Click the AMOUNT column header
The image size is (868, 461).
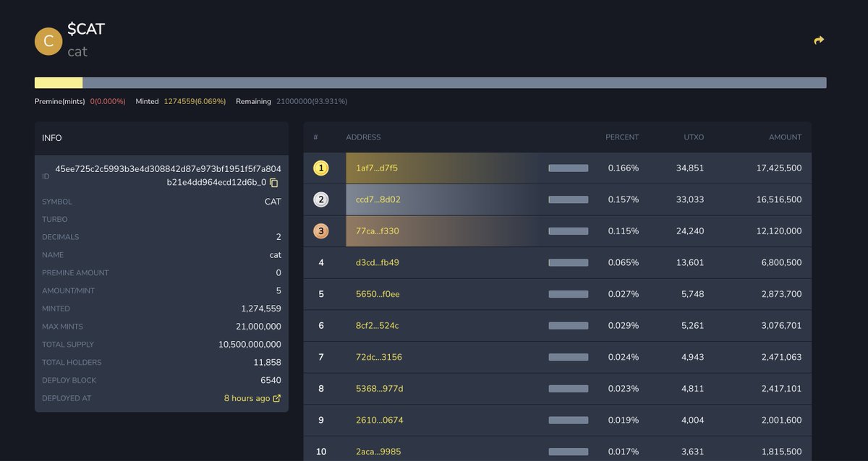point(785,137)
